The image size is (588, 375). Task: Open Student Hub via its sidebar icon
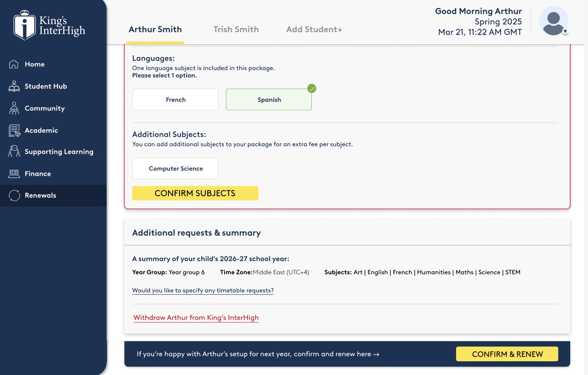pos(14,86)
